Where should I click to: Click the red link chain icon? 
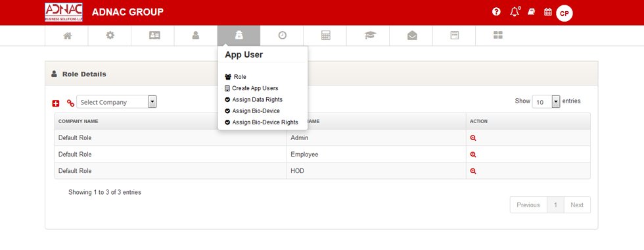click(x=71, y=103)
